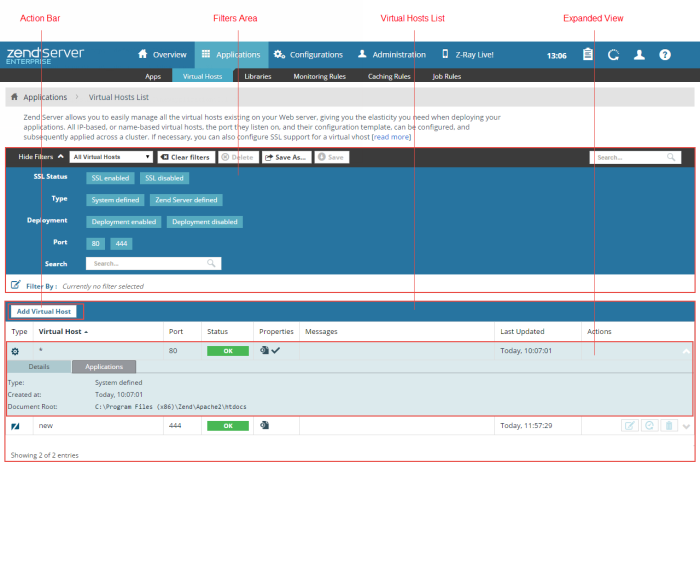Open the user account icon
Viewport: 700px width, 568px height.
click(x=639, y=55)
